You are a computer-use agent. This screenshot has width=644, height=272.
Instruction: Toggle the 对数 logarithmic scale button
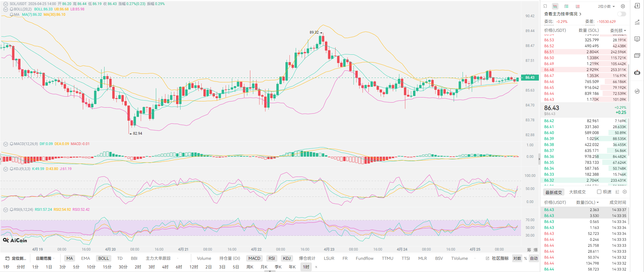(x=517, y=258)
